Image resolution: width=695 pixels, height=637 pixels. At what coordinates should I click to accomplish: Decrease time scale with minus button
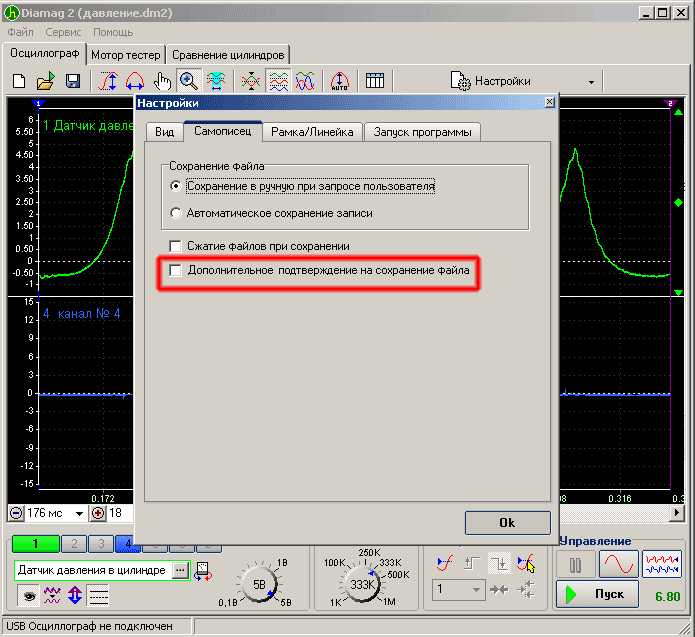coord(16,513)
